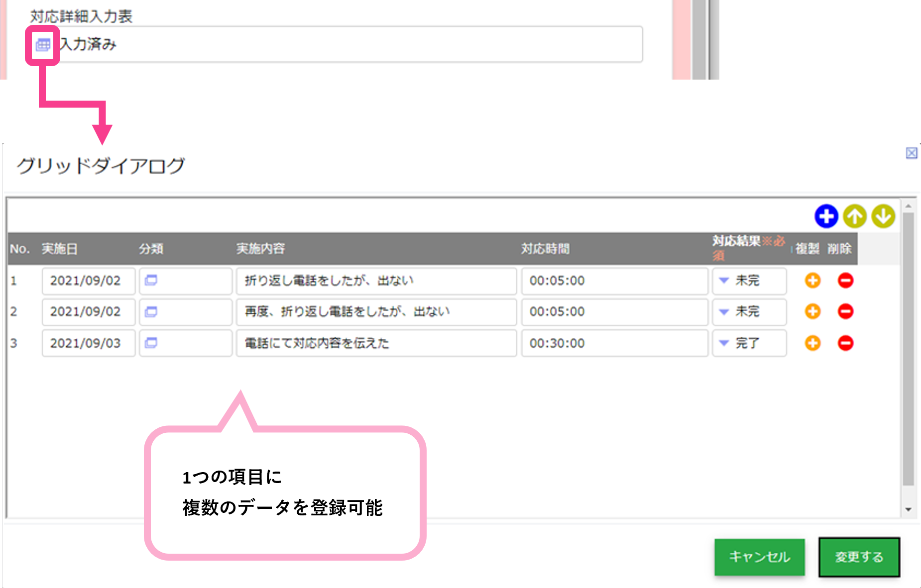The height and width of the screenshot is (588, 921).
Task: Click the 削除 column header
Action: click(x=839, y=249)
